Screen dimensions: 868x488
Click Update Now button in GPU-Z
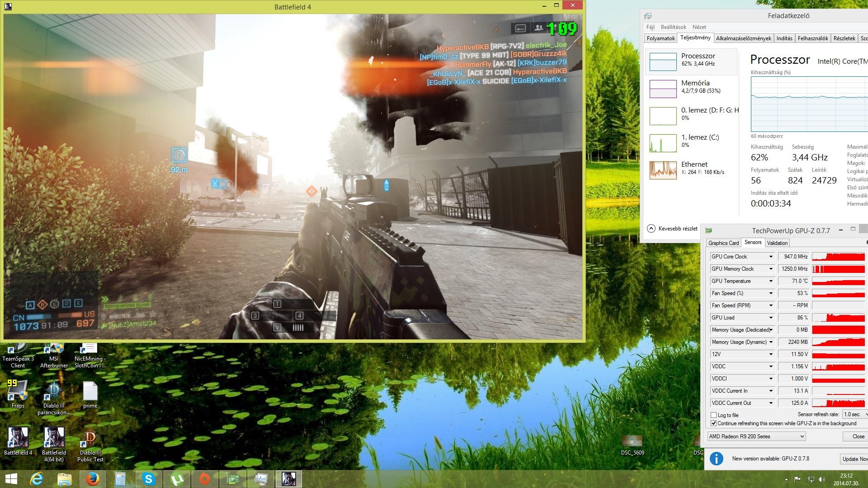point(854,459)
